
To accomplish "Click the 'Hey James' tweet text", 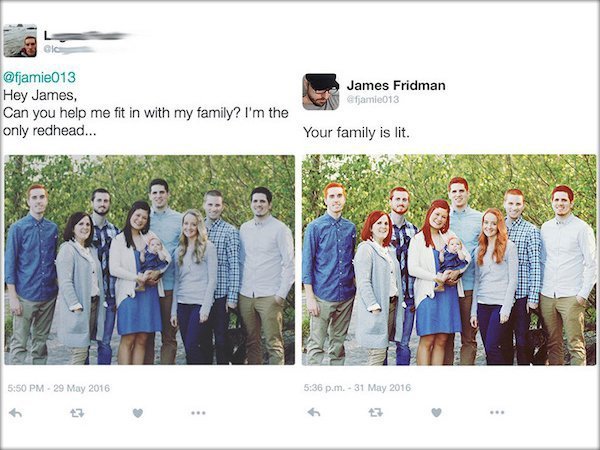I will point(40,95).
